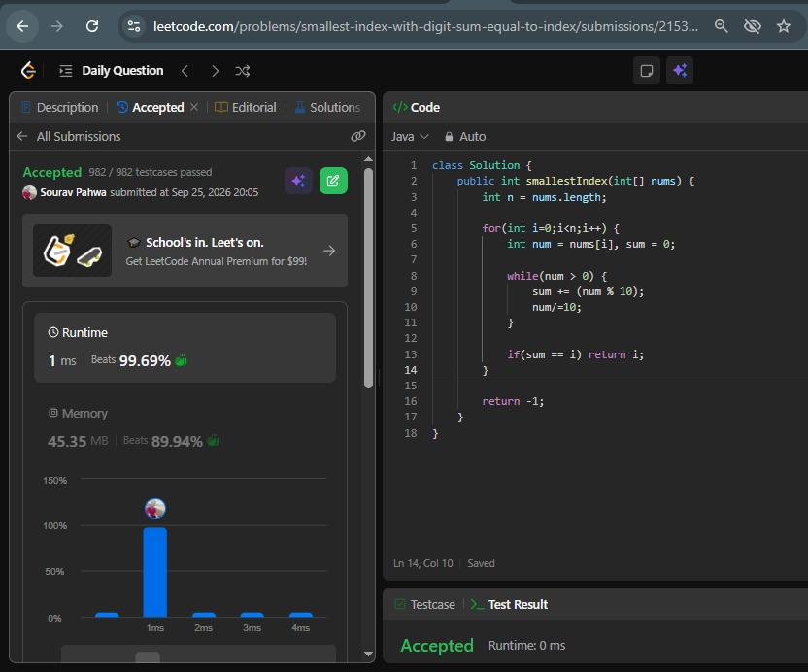Go to next question chevron
This screenshot has width=808, height=672.
215,71
